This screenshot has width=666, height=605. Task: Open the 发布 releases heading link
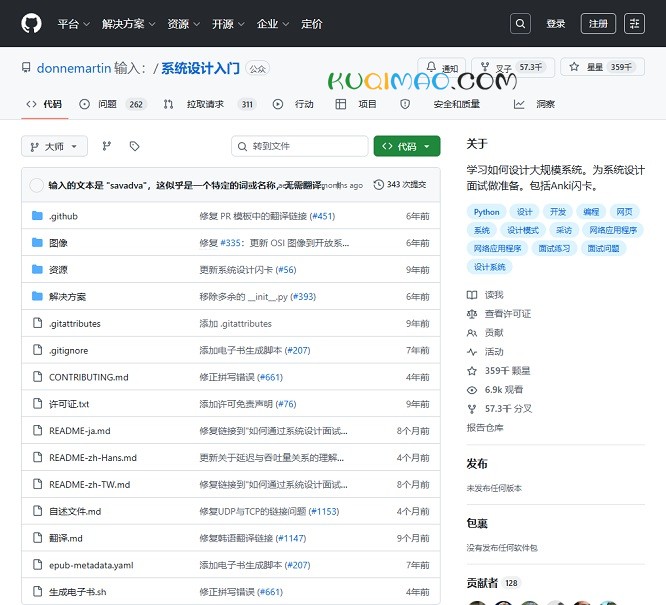477,464
